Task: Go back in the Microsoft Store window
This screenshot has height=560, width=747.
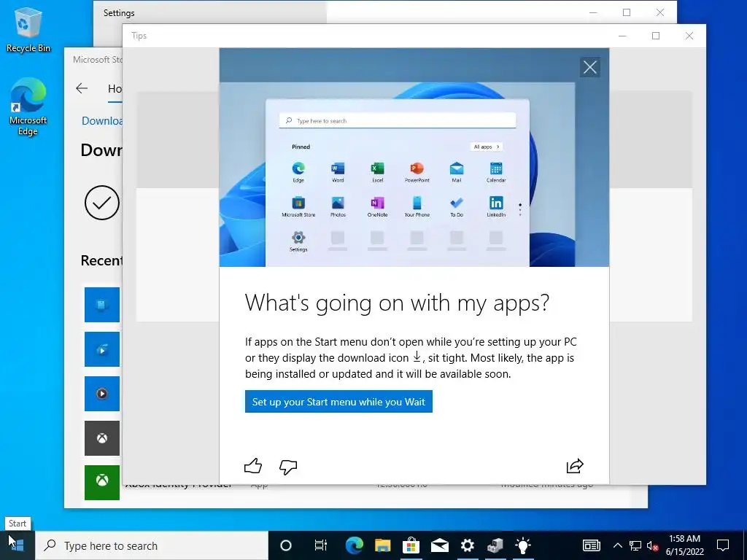Action: 82,88
